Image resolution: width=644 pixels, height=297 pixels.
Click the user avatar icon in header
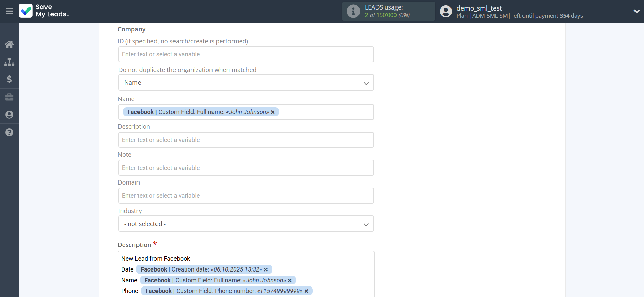coord(446,11)
